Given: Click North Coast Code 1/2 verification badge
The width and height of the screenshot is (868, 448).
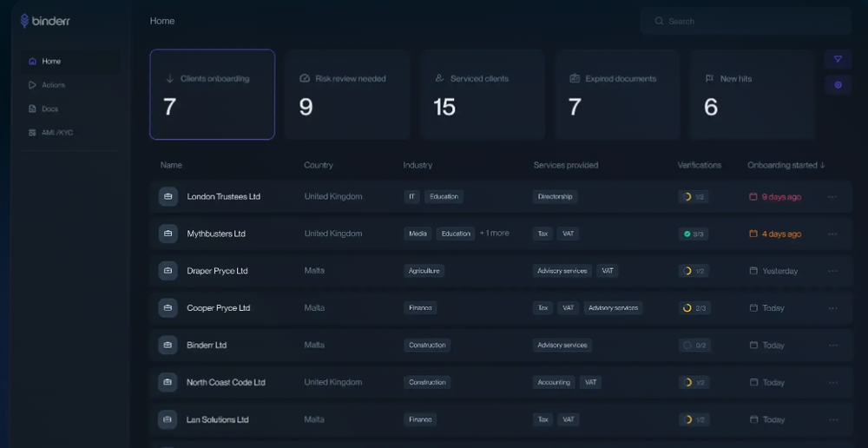Looking at the screenshot, I should click(694, 382).
